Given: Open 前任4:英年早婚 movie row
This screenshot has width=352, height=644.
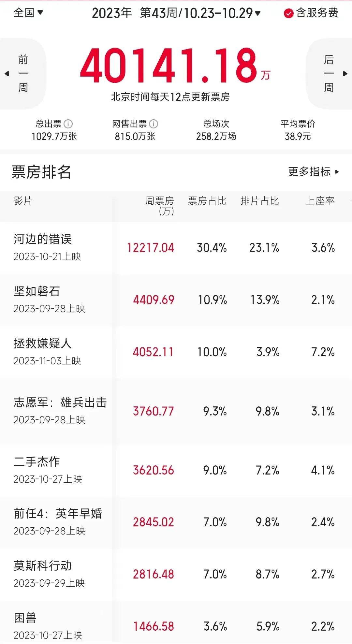Looking at the screenshot, I should click(x=58, y=514).
